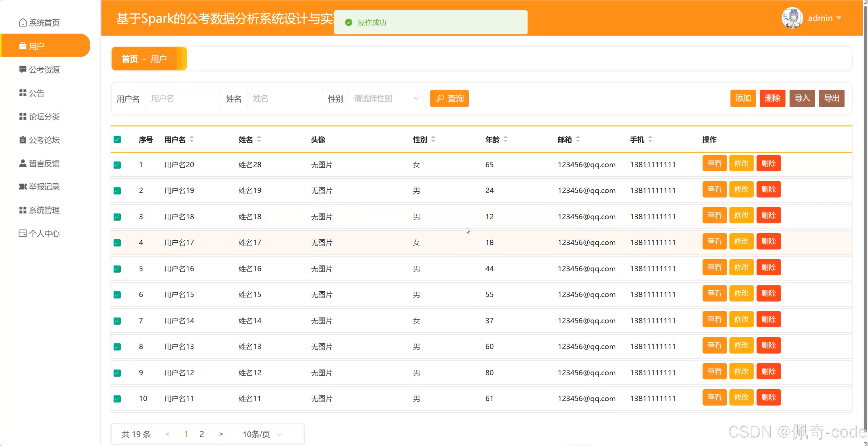Click the home icon beside 系统首页
The width and height of the screenshot is (868, 446).
[x=23, y=23]
